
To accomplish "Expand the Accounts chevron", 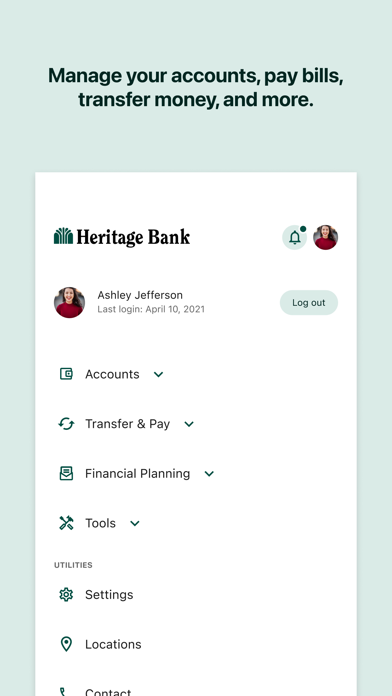I will click(x=158, y=375).
